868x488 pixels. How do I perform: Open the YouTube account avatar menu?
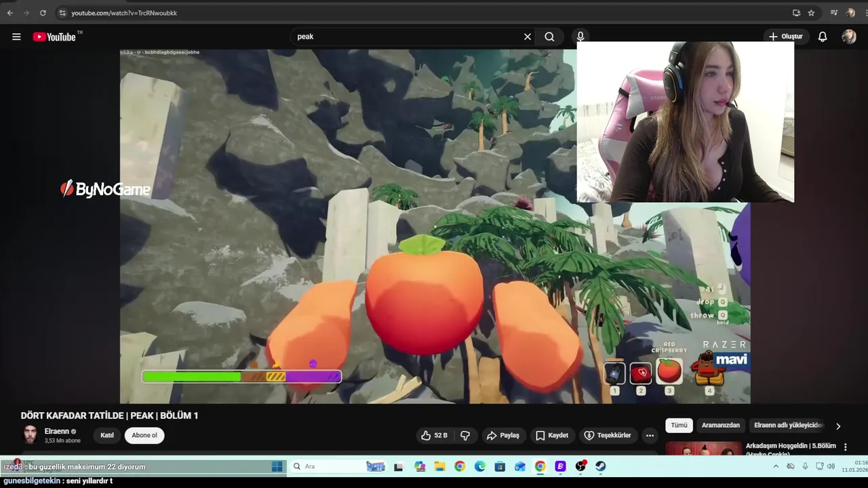pyautogui.click(x=849, y=37)
